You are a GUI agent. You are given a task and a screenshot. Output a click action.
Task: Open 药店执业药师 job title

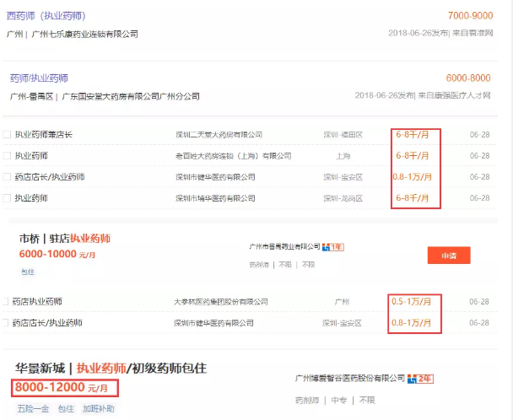coord(37,301)
